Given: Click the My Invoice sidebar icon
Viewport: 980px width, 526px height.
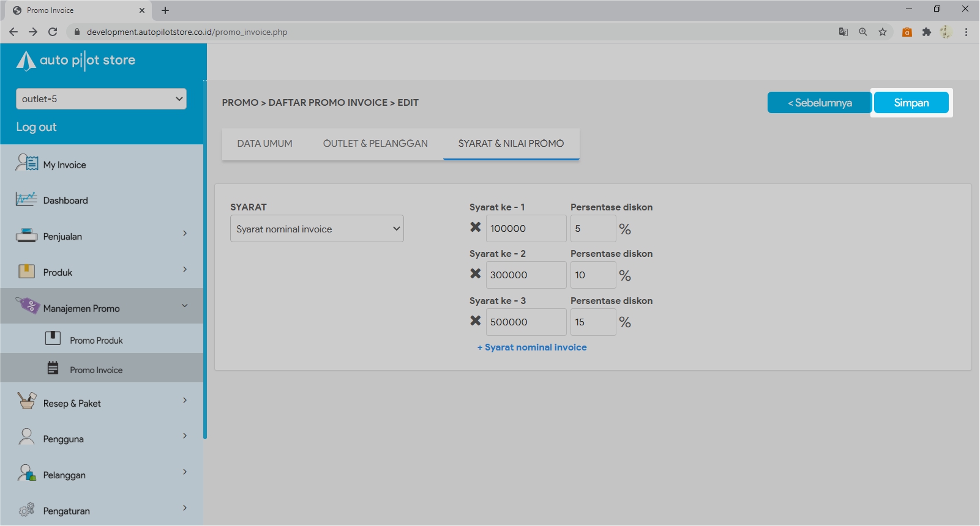Looking at the screenshot, I should point(27,163).
